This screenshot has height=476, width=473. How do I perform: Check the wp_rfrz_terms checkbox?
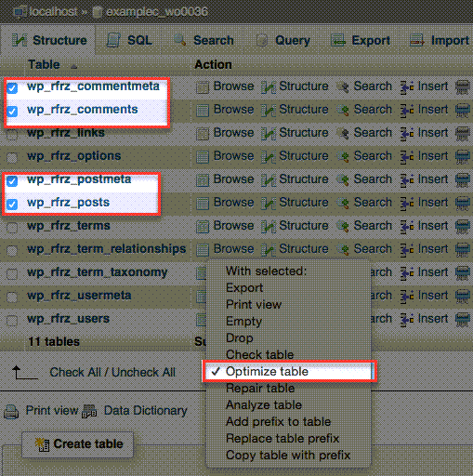pos(12,228)
